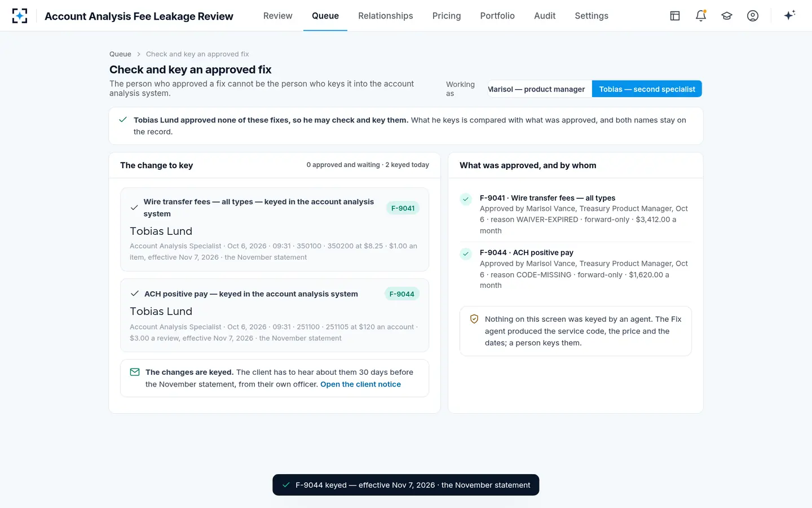The width and height of the screenshot is (812, 508).
Task: Click the 'F-9044 · ACH positive pay' approval title
Action: [527, 253]
